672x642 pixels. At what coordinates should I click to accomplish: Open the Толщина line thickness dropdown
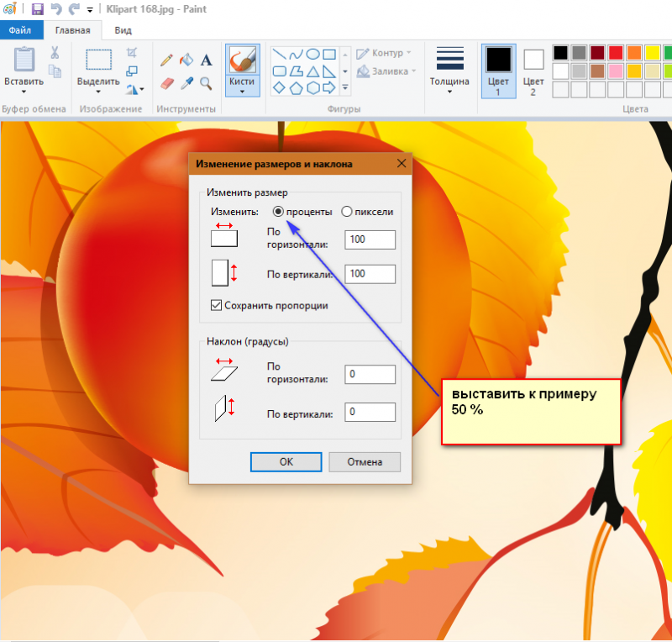point(449,71)
